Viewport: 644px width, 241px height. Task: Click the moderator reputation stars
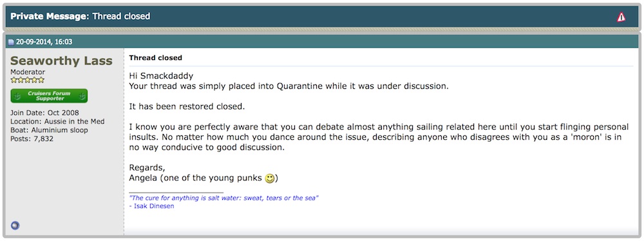click(x=27, y=80)
